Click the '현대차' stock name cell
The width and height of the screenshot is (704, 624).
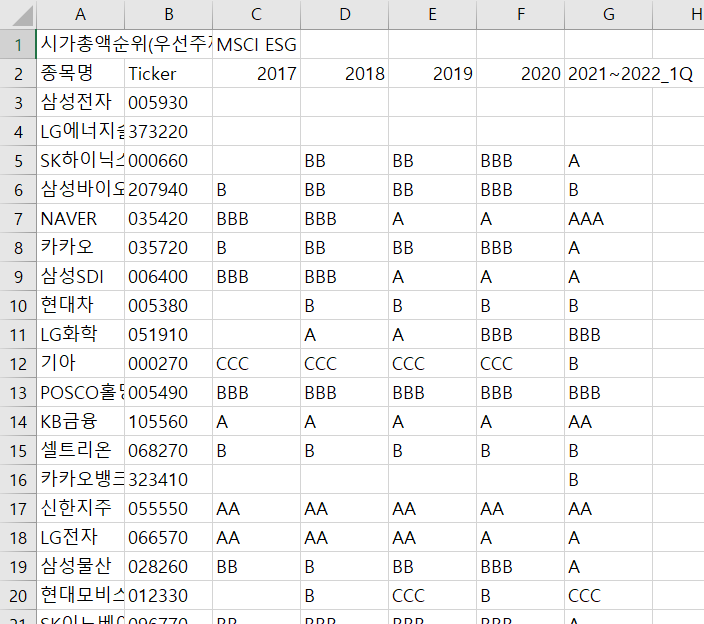tap(80, 305)
